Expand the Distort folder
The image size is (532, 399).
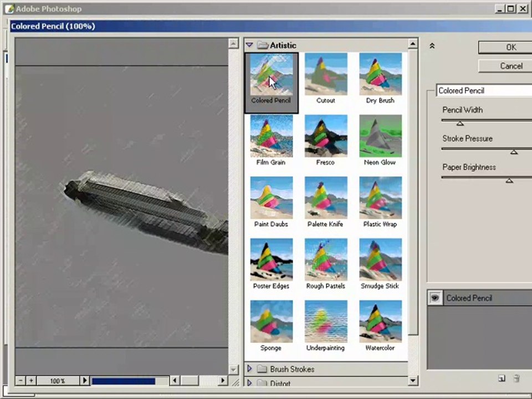(250, 383)
